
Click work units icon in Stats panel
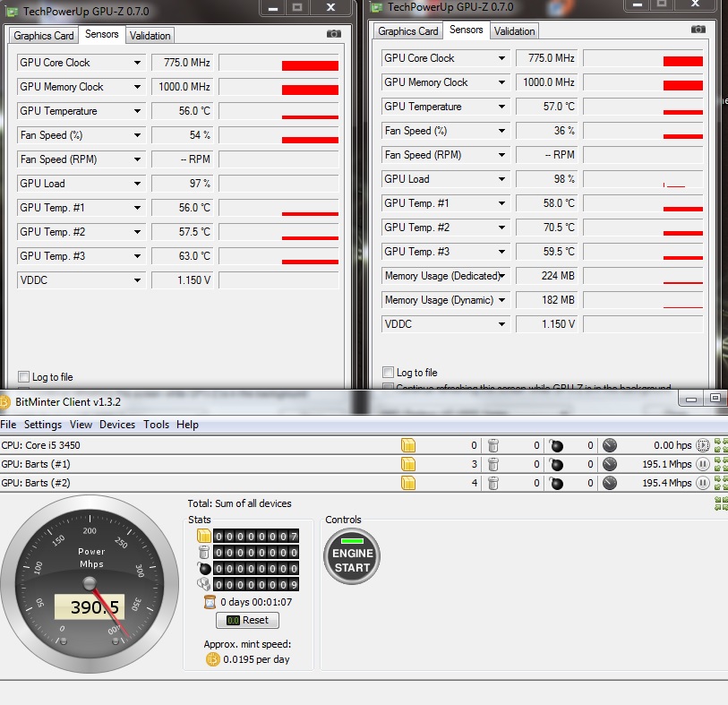click(204, 584)
